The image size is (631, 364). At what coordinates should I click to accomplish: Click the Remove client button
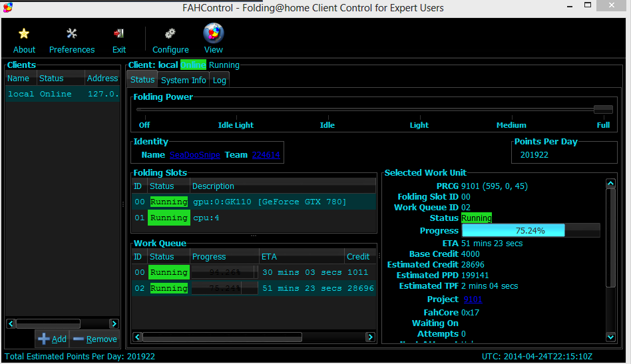(95, 339)
